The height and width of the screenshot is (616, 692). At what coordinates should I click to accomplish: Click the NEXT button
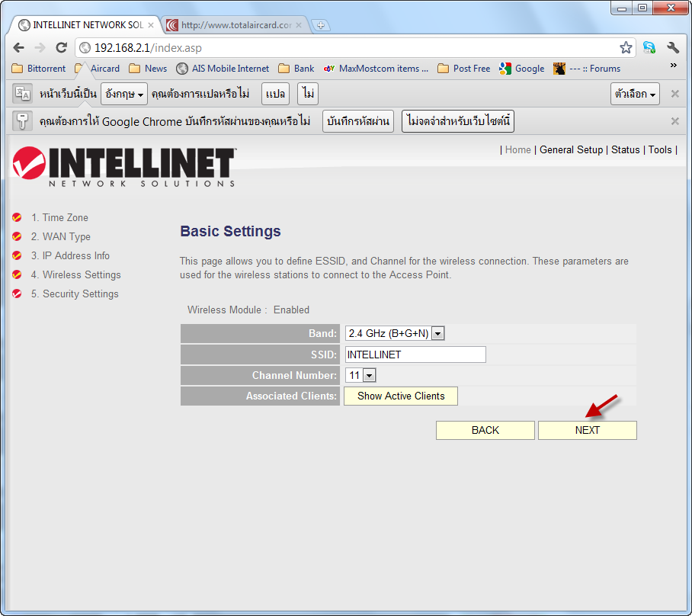click(588, 430)
